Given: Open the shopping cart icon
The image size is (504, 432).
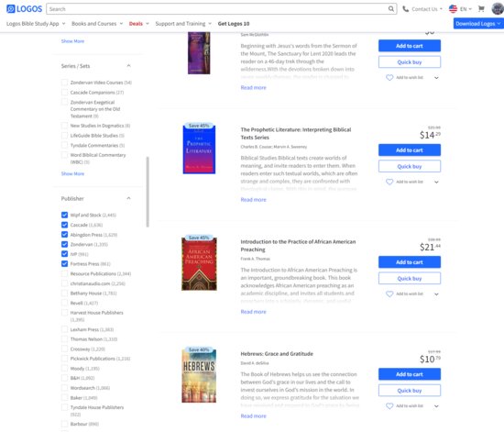Looking at the screenshot, I should [481, 8].
